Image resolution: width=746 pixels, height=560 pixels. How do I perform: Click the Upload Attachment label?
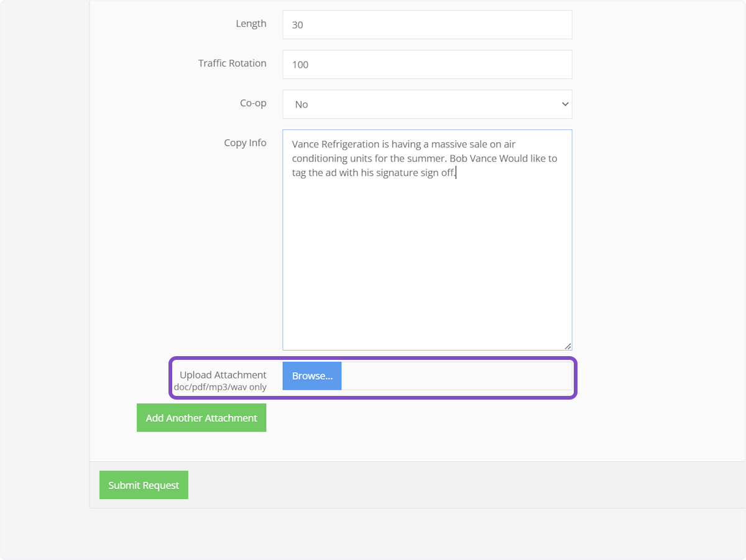click(223, 375)
